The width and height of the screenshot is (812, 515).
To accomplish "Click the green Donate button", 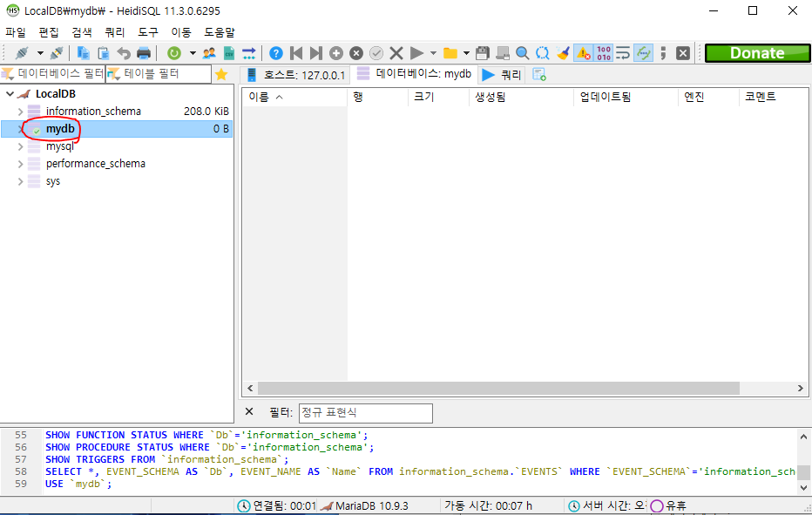I will point(757,53).
